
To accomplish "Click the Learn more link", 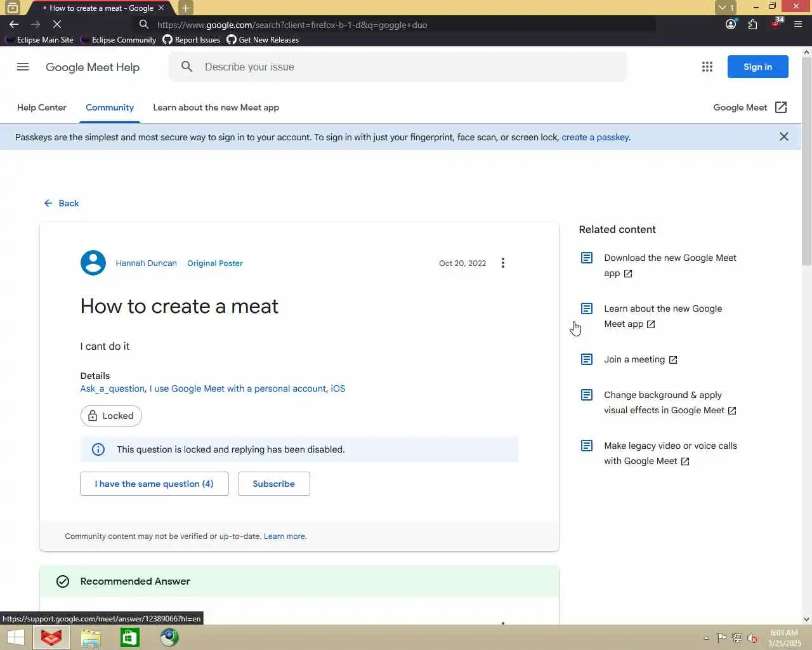I will point(284,536).
